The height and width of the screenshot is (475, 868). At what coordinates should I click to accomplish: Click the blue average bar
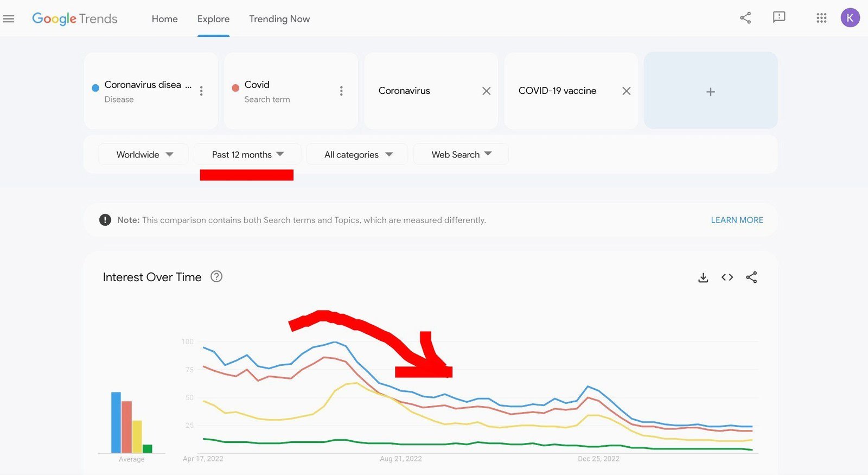click(116, 422)
